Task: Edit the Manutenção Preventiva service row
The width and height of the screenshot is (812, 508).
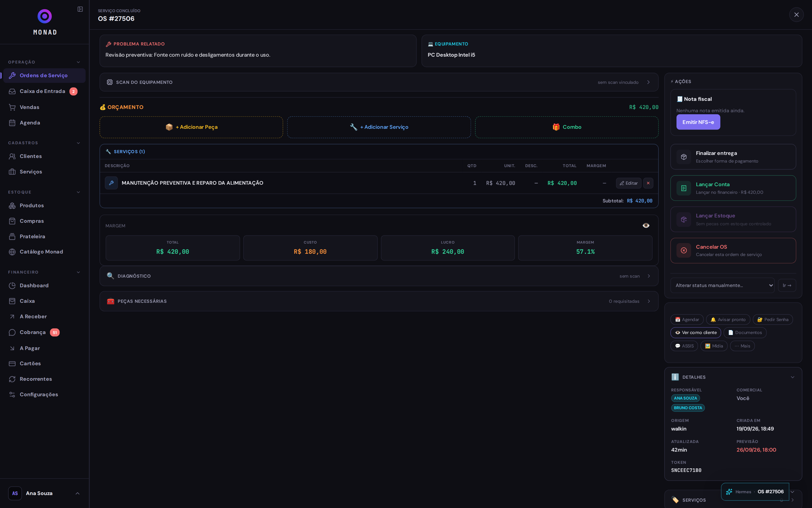Action: 629,183
